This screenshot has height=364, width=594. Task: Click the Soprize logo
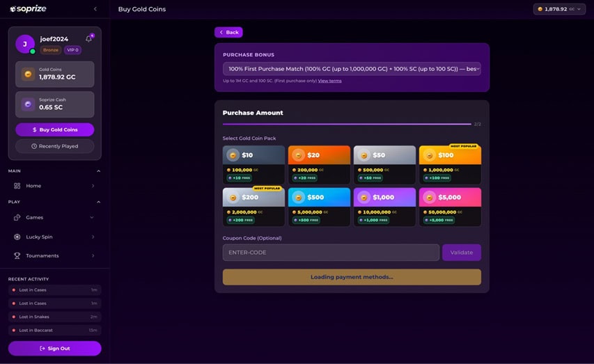[x=28, y=9]
